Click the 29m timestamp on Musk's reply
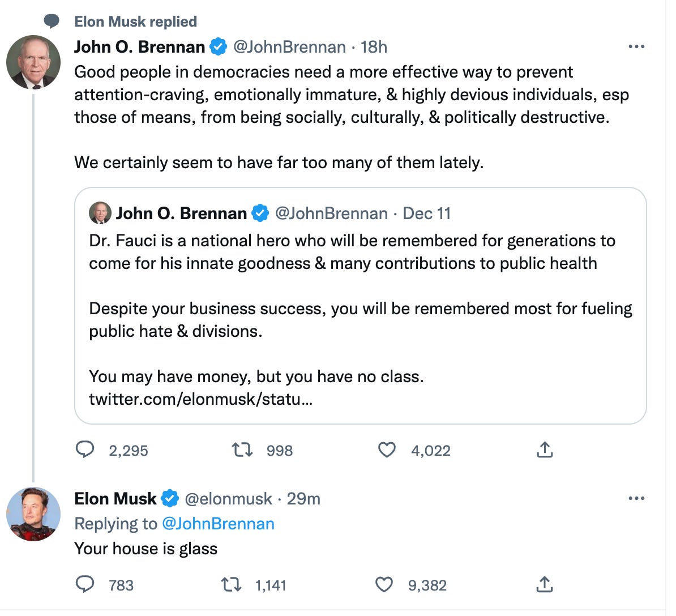Screen dimensions: 676x616 coord(303,499)
